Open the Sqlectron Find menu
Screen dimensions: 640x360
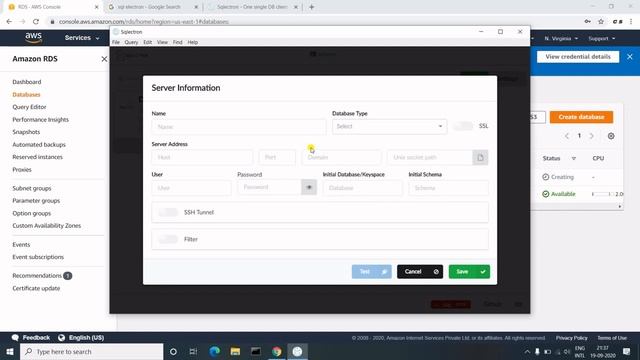pyautogui.click(x=178, y=42)
